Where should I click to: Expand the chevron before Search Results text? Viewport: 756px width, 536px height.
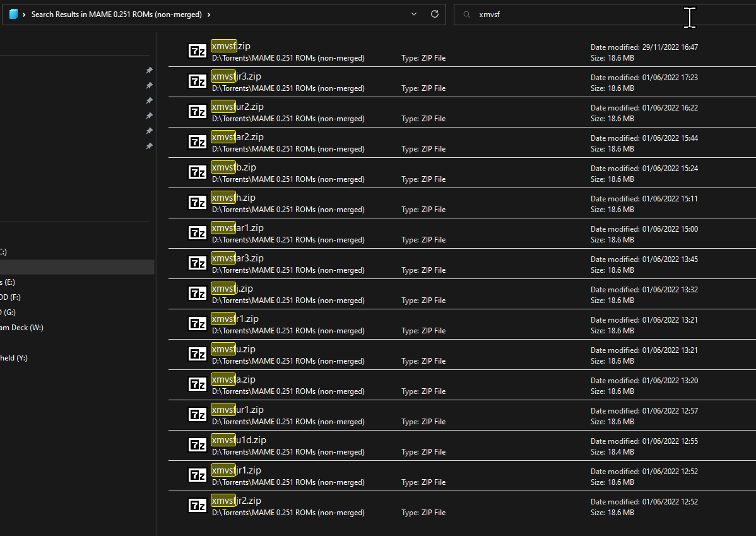coord(24,15)
